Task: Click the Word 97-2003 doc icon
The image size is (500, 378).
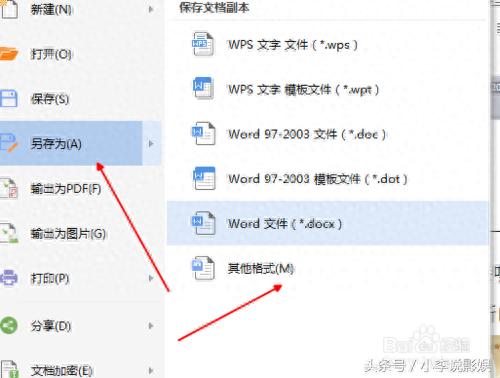Action: (x=203, y=133)
